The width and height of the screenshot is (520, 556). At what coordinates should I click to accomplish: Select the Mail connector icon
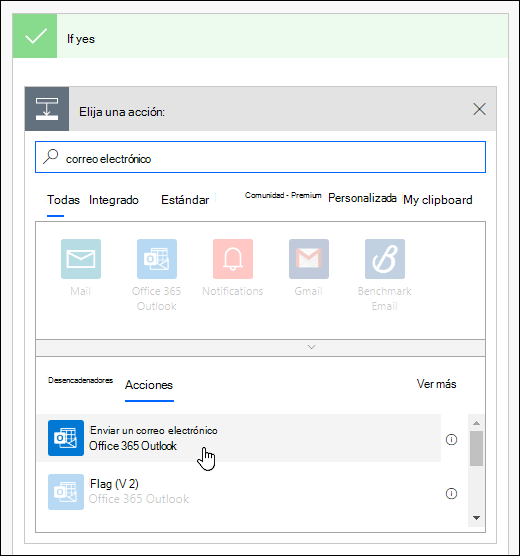(81, 259)
